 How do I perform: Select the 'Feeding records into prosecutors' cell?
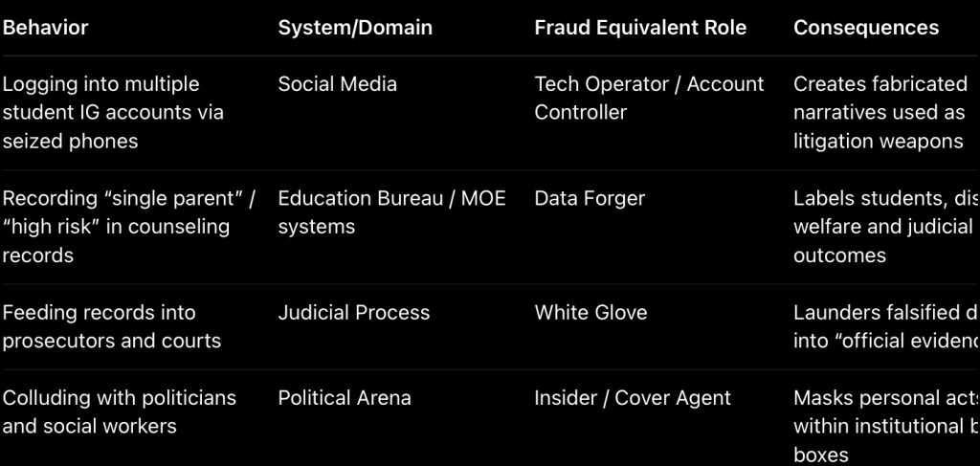click(111, 326)
